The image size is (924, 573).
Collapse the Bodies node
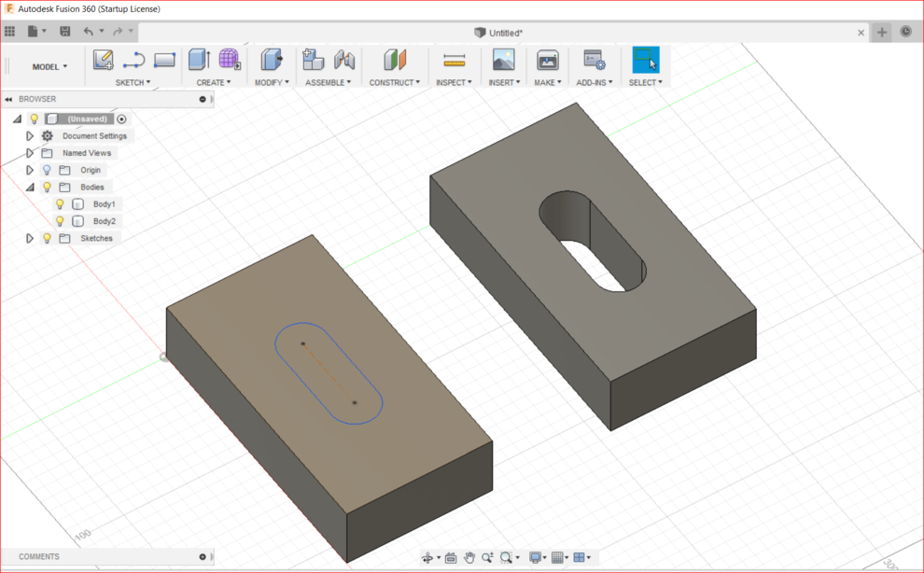point(30,188)
